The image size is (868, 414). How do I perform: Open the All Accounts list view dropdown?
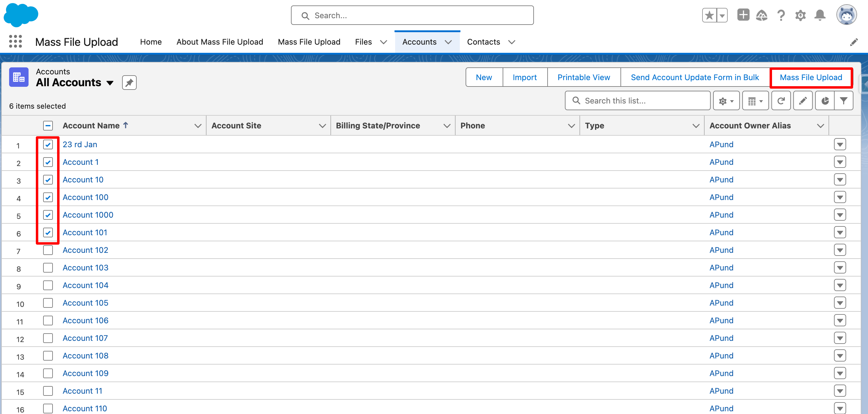pyautogui.click(x=110, y=83)
